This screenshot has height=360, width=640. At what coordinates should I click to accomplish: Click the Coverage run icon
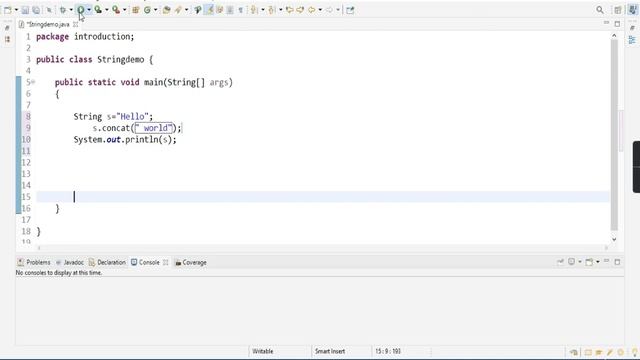pos(98,10)
